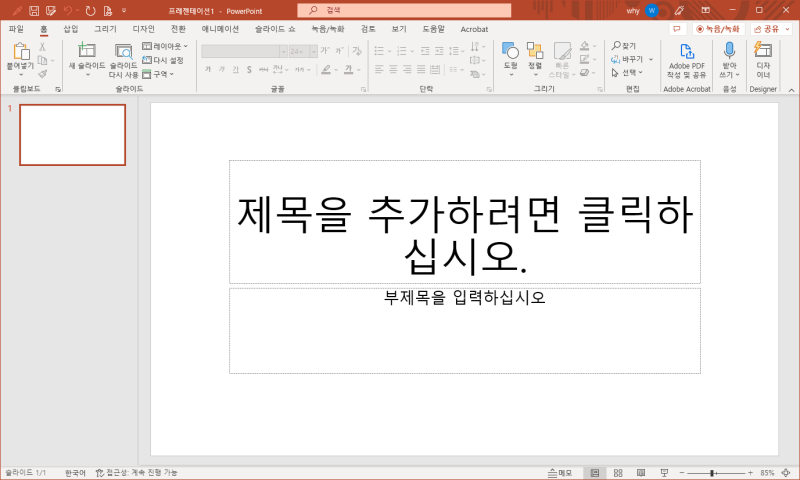Toggle the Notes (메모) pane button

pyautogui.click(x=560, y=473)
